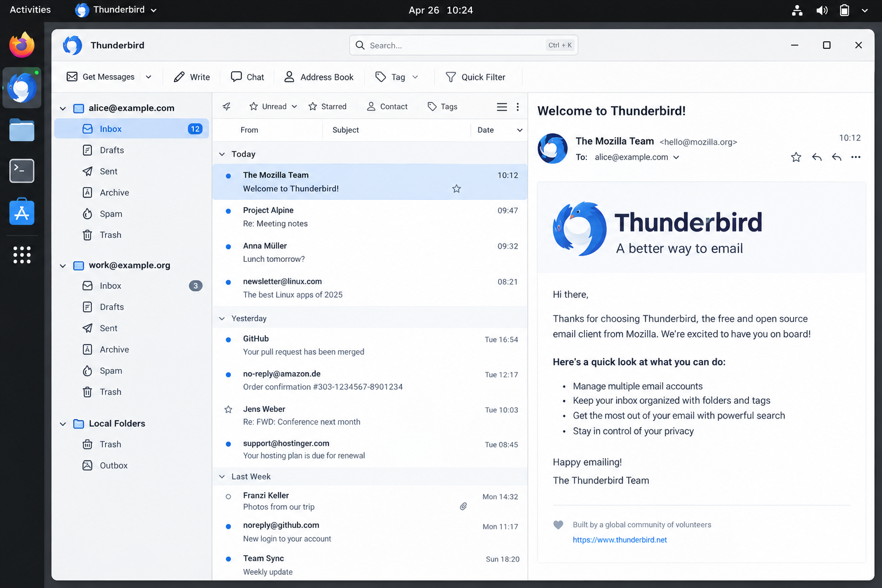Viewport: 882px width, 588px height.
Task: Open Anna Müller lunch email
Action: coord(370,253)
